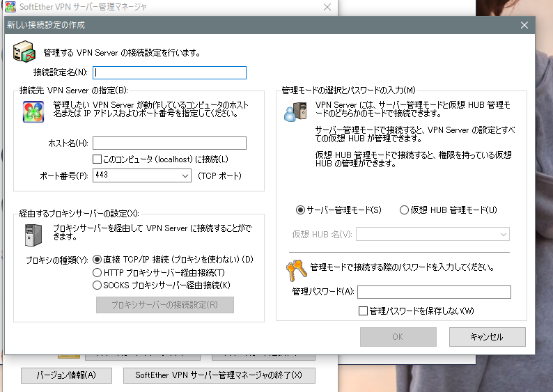Image resolution: width=553 pixels, height=392 pixels.
Task: Click the 接続設定名(N) label
Action: pos(61,72)
